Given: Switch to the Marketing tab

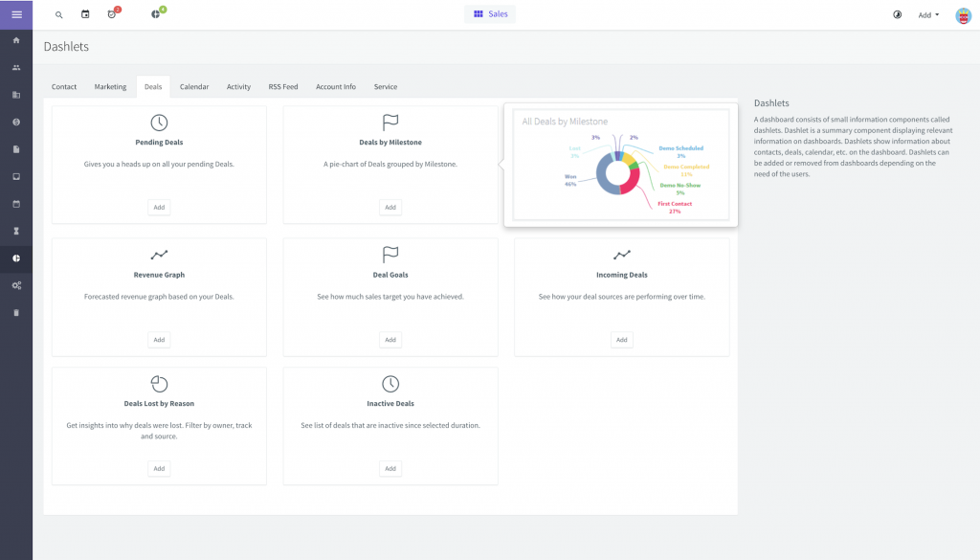Looking at the screenshot, I should (x=110, y=86).
